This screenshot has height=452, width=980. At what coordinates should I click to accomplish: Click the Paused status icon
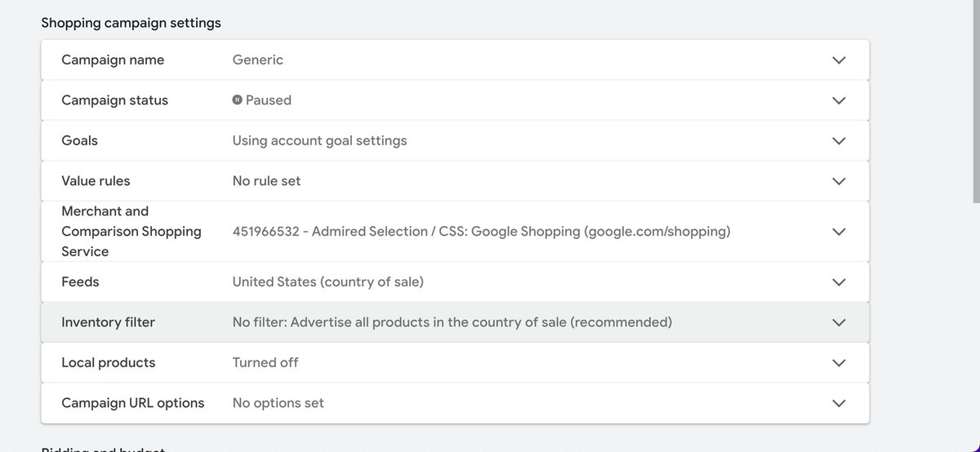[x=238, y=100]
